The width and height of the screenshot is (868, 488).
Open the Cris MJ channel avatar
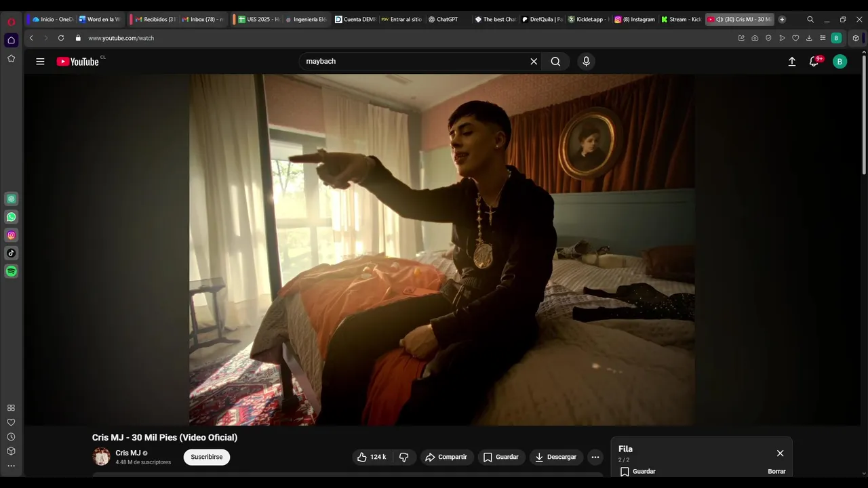pos(101,457)
